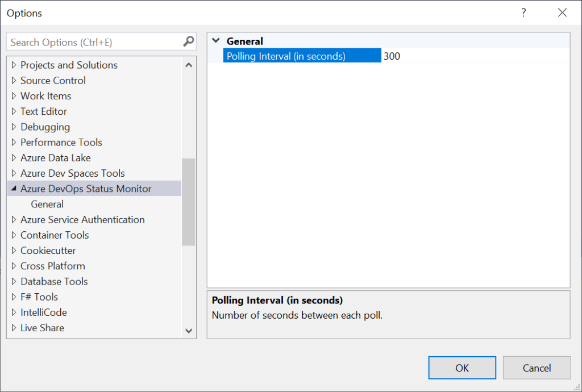Expand the Projects and Solutions node

click(13, 65)
